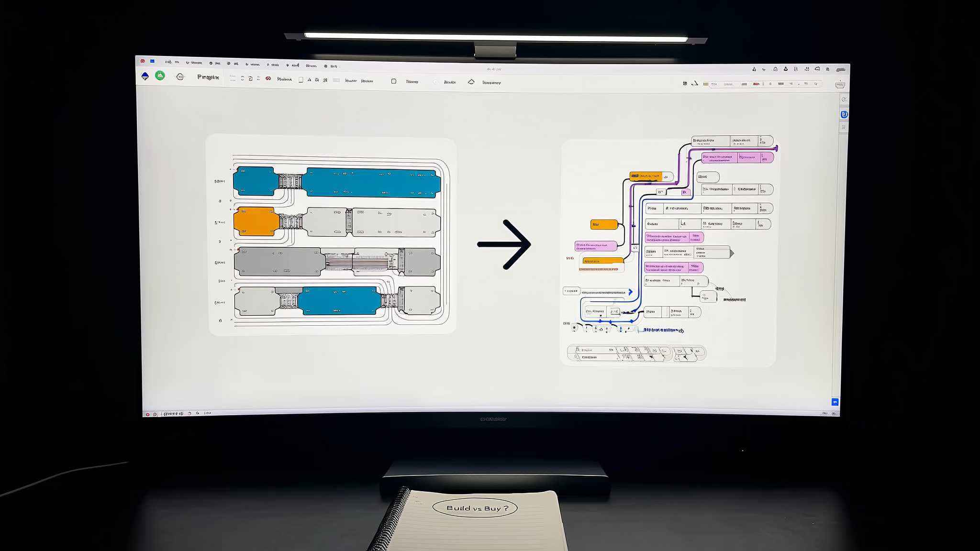Click the green app logo icon top-left

[x=160, y=76]
